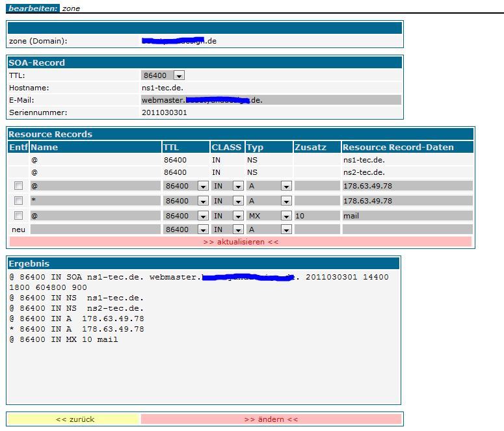Open TTL dropdown in the MX record row
The image size is (504, 431).
coord(202,216)
